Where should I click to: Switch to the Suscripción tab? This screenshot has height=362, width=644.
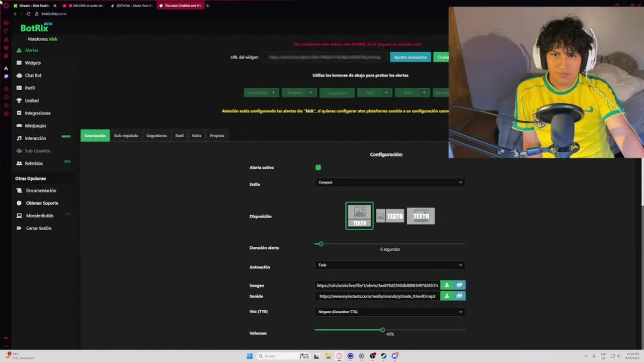coord(95,136)
